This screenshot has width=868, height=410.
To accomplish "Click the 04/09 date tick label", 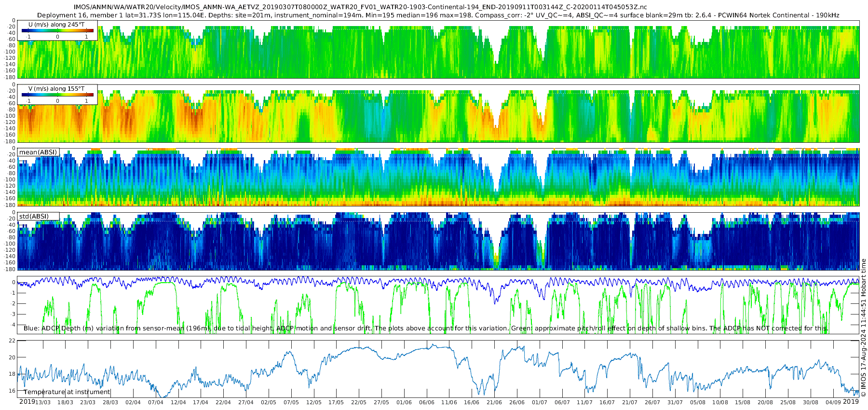I will pos(833,402).
